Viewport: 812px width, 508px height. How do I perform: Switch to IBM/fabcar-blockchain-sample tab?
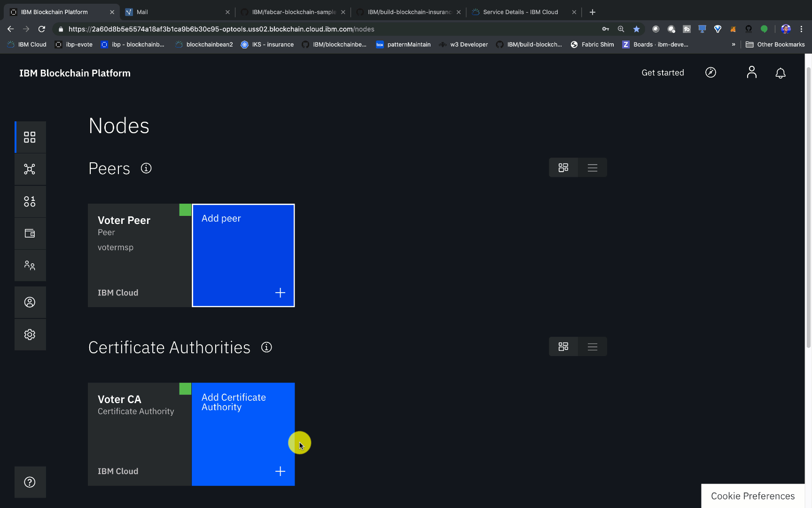point(294,12)
